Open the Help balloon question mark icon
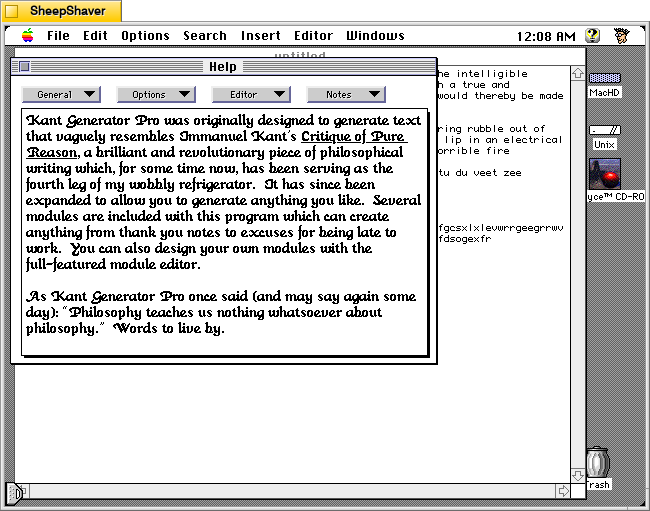 tap(593, 36)
